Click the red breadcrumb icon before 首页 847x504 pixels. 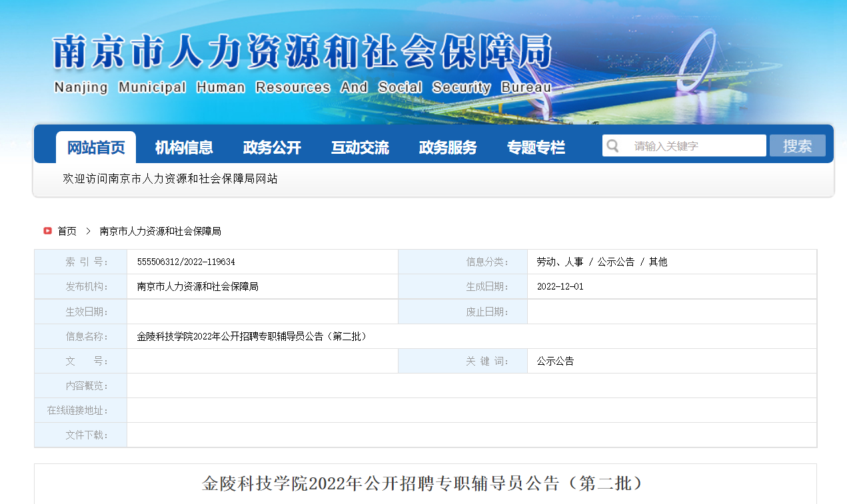pyautogui.click(x=47, y=231)
